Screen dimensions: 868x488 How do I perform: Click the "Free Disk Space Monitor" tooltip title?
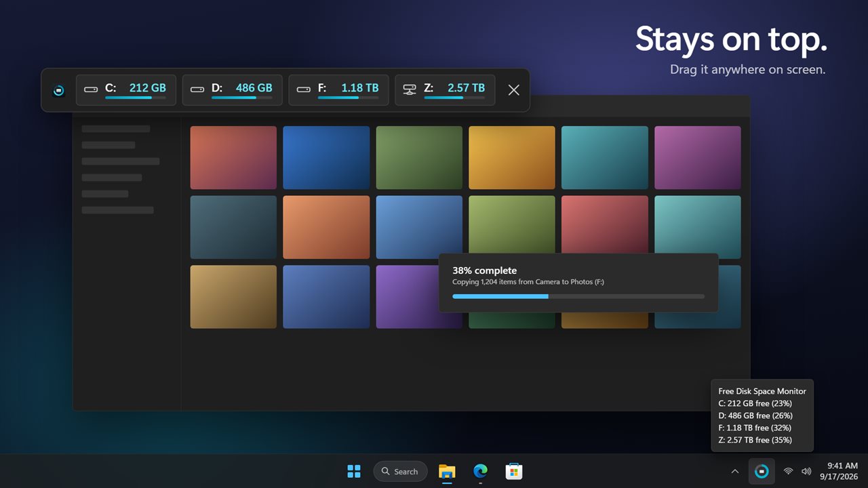pyautogui.click(x=762, y=391)
